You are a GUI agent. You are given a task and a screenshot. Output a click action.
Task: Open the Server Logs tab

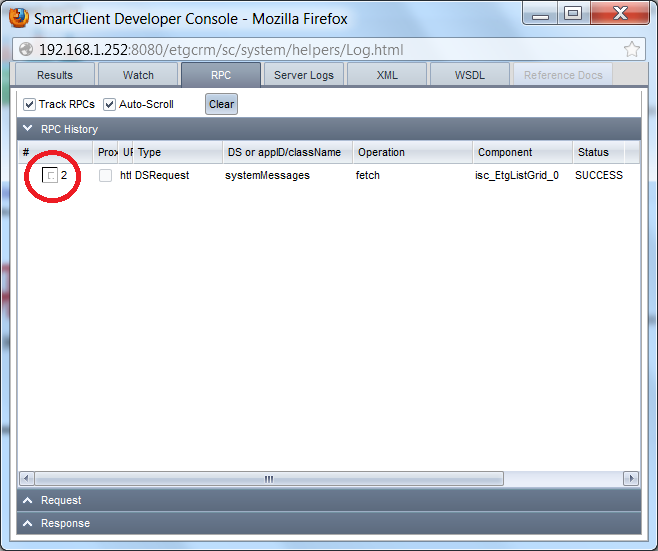point(304,75)
